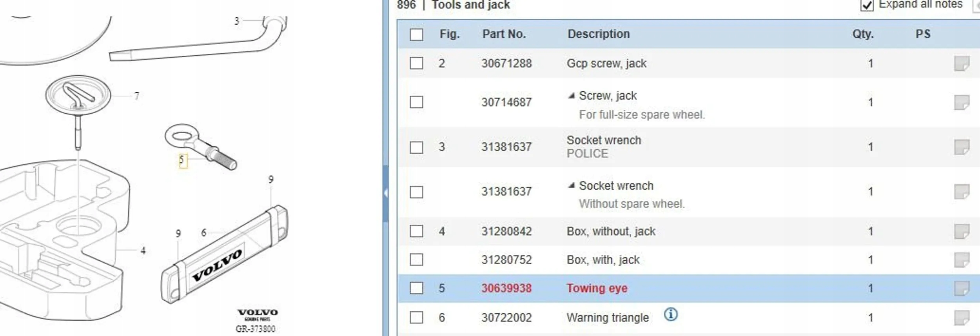Click the POLICE label under Socket wrench
The height and width of the screenshot is (336, 980).
coord(587,154)
